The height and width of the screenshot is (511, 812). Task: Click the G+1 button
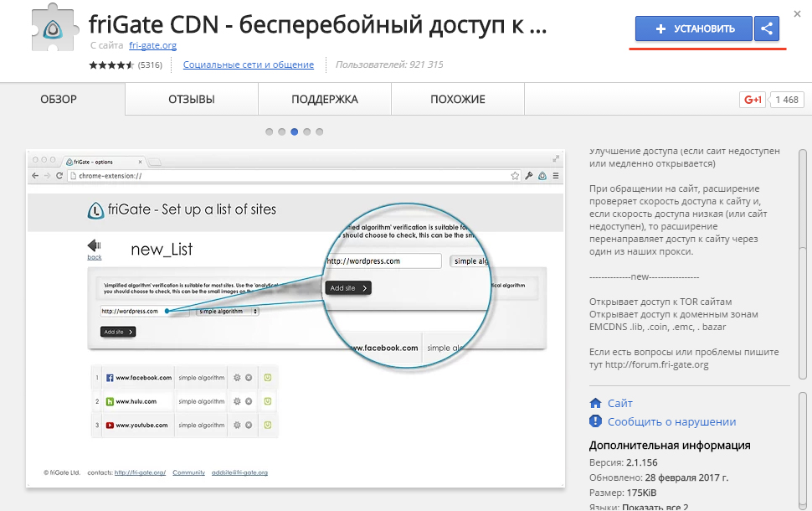[753, 100]
